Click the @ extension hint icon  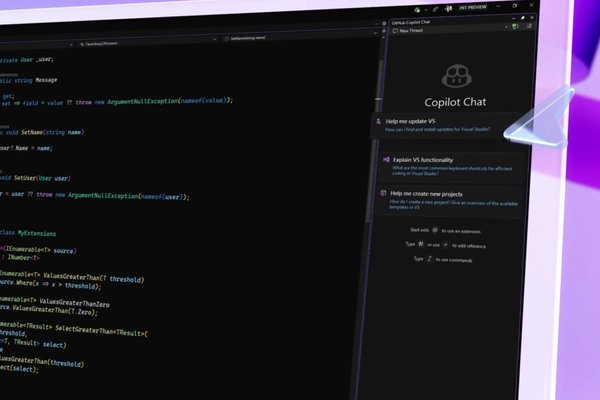tap(435, 230)
